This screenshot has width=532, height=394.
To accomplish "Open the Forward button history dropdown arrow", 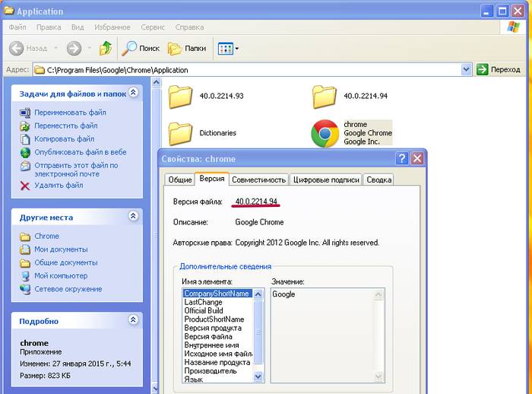I will (90, 48).
